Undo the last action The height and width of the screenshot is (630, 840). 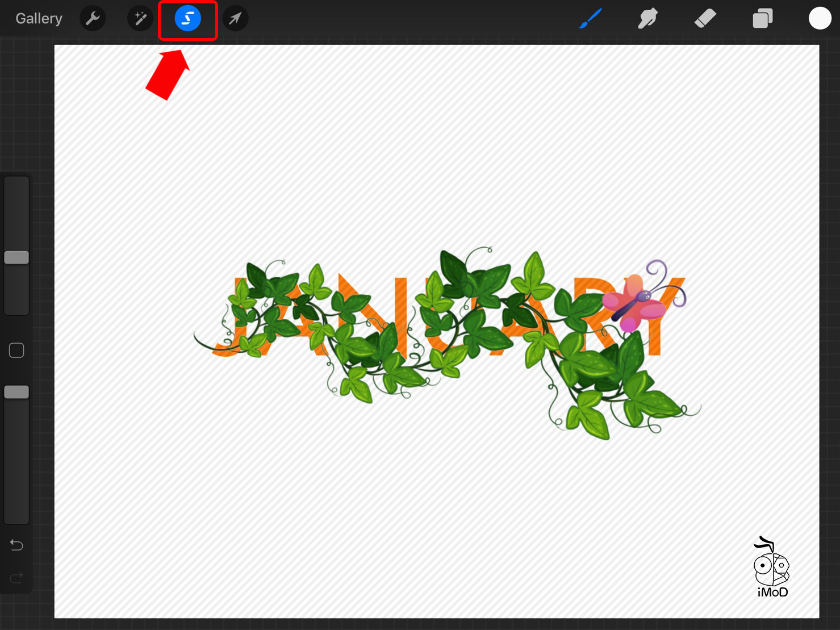pyautogui.click(x=16, y=545)
